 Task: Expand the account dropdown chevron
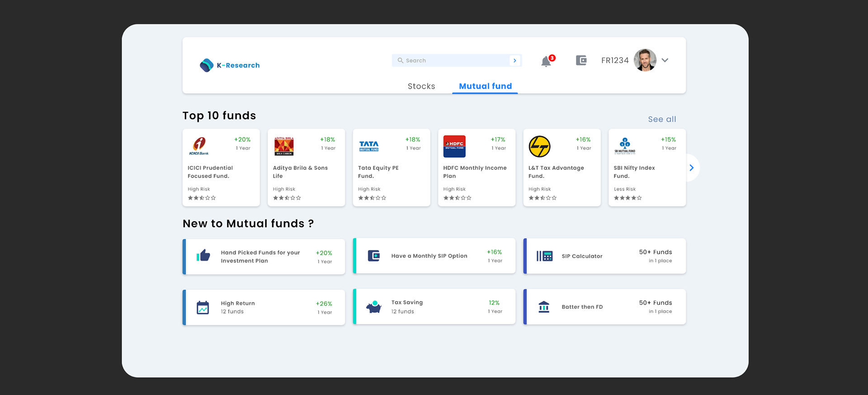click(665, 60)
